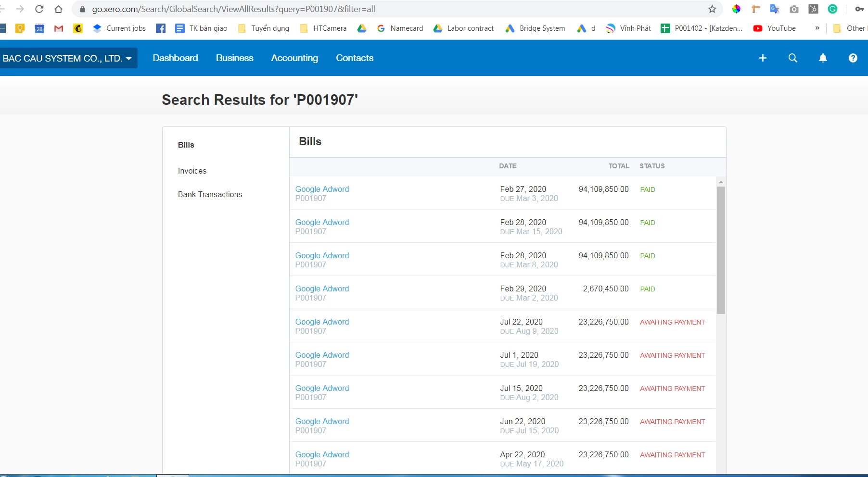Open Google Adword bill dated Jul 22, 2020
The image size is (868, 477).
point(322,322)
